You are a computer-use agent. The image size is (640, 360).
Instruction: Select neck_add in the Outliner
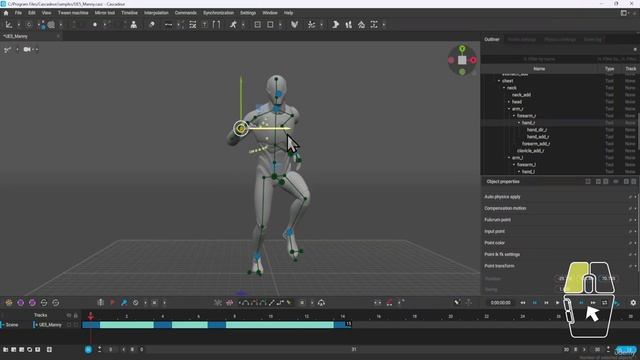pos(521,95)
